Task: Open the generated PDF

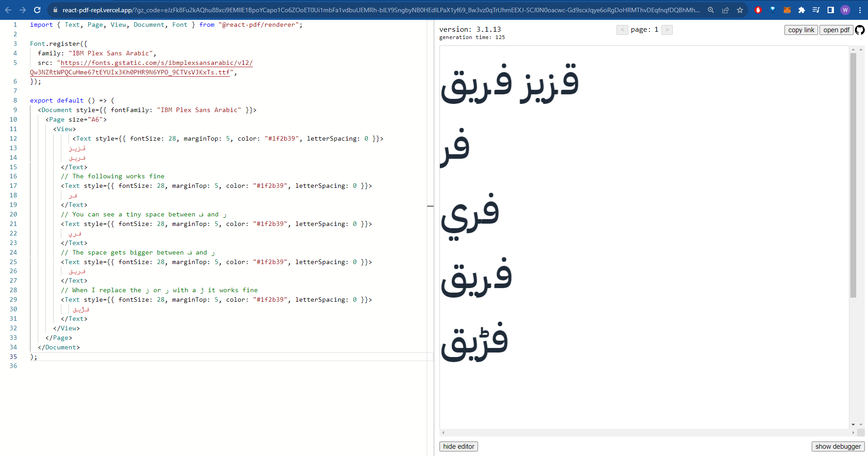Action: 836,30
